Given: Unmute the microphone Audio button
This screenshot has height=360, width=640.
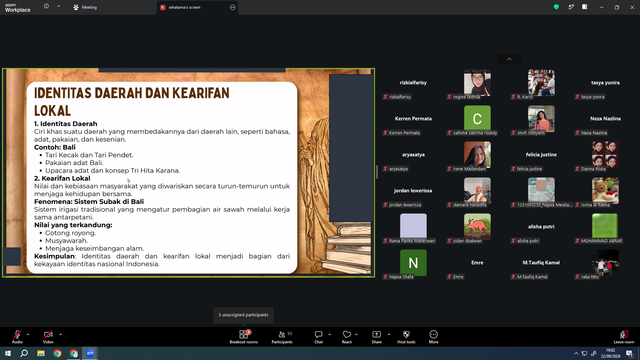Looking at the screenshot, I should (17, 336).
